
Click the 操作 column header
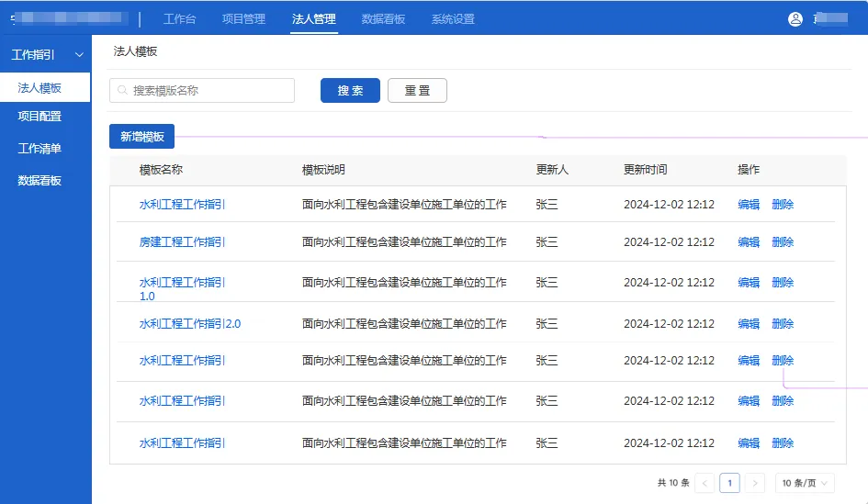click(x=749, y=170)
